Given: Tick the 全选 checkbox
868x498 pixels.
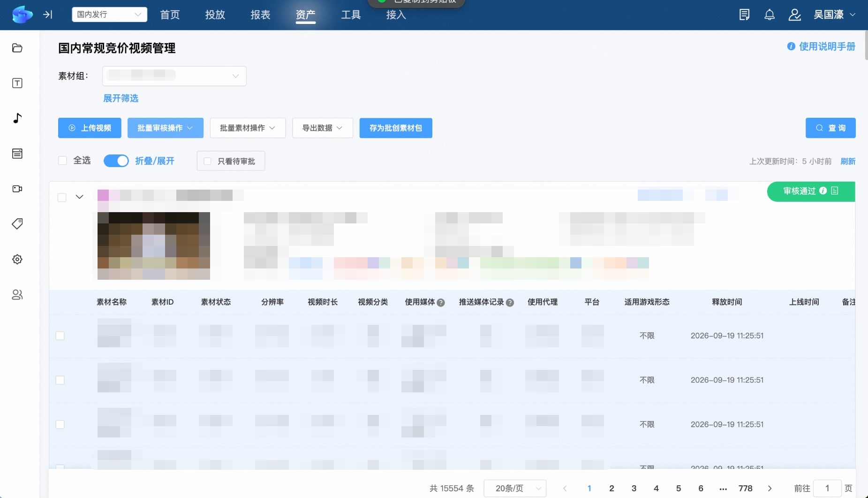Looking at the screenshot, I should point(62,161).
